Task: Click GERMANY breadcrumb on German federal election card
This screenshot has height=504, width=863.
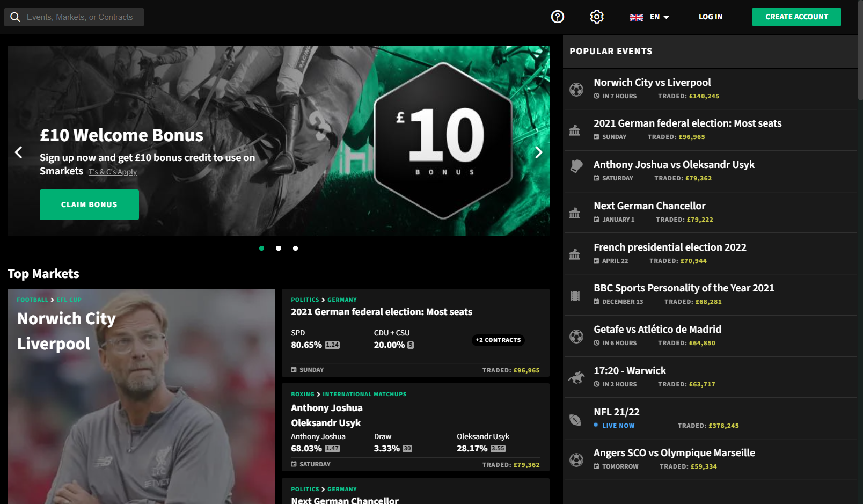Action: tap(342, 300)
